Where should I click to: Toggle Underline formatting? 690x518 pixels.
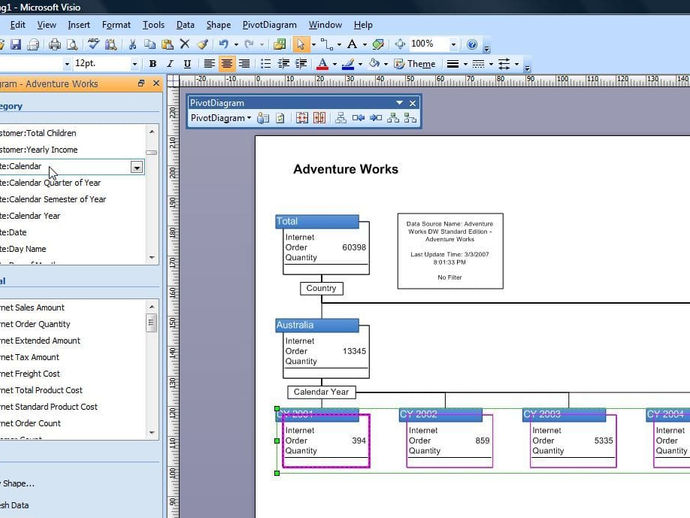click(187, 64)
